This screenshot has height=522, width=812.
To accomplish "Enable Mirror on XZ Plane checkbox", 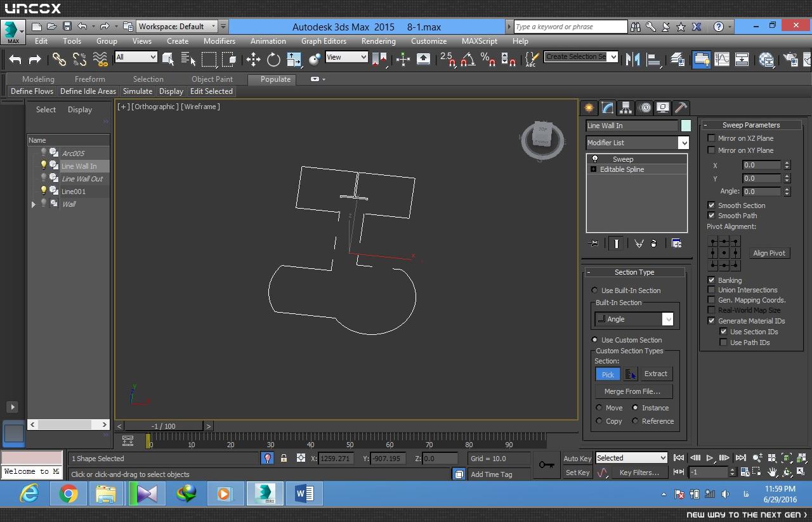I will click(711, 138).
